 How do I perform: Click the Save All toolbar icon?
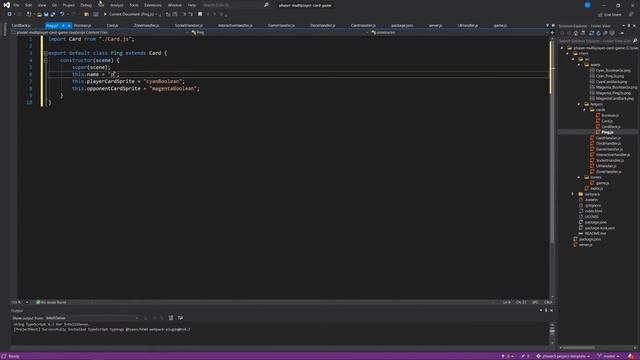(x=53, y=14)
